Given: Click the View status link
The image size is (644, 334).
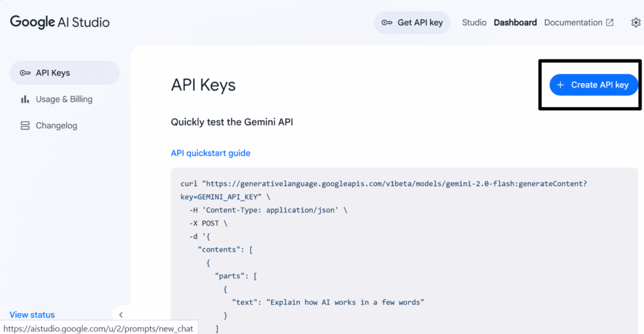Looking at the screenshot, I should 32,315.
